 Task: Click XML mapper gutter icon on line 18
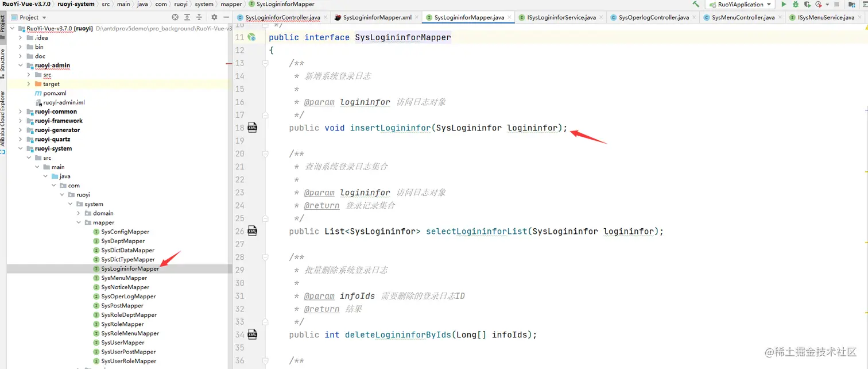252,127
